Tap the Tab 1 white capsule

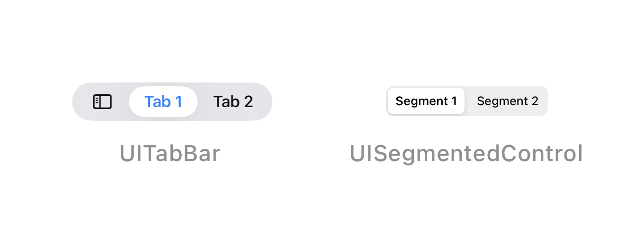pos(163,101)
